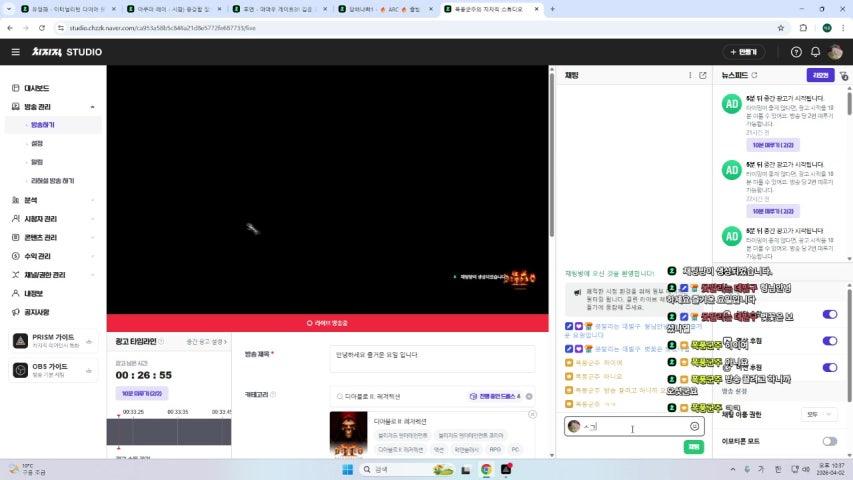Clear the category search with the X icon

(x=529, y=396)
